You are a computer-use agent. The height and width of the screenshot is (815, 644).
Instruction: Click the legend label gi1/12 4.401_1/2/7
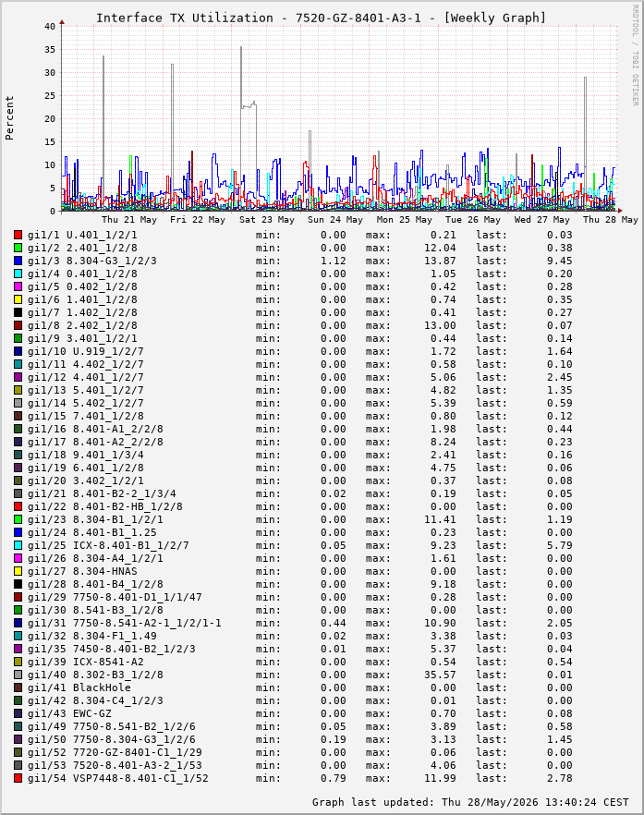coord(85,377)
